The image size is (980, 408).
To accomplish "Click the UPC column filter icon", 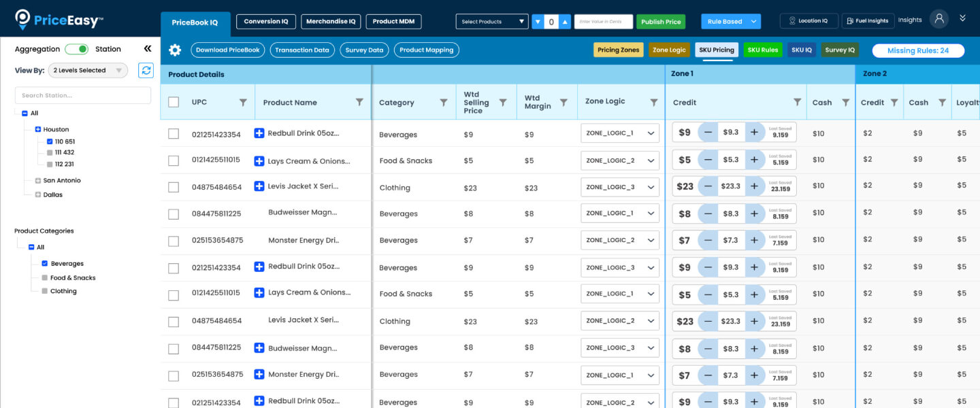I will pos(243,102).
